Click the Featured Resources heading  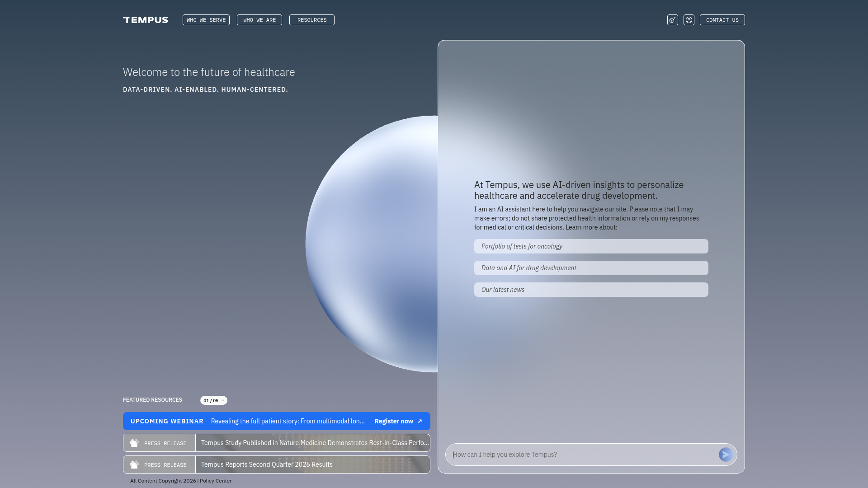click(152, 400)
